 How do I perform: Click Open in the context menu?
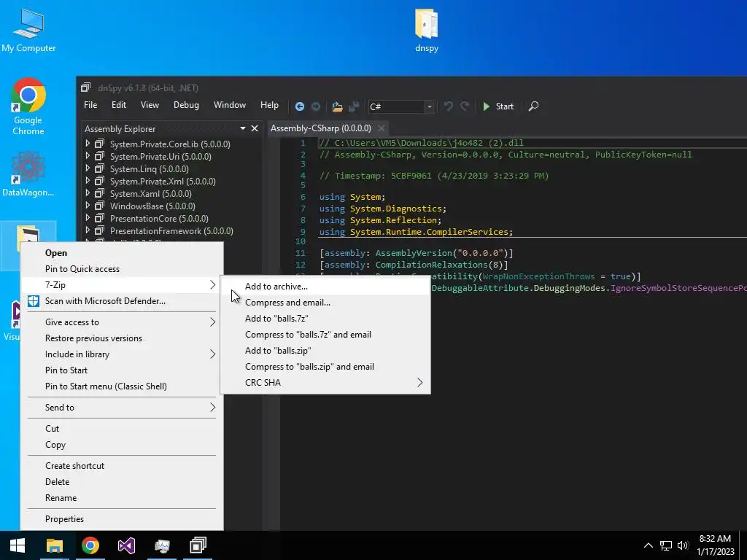(122, 253)
